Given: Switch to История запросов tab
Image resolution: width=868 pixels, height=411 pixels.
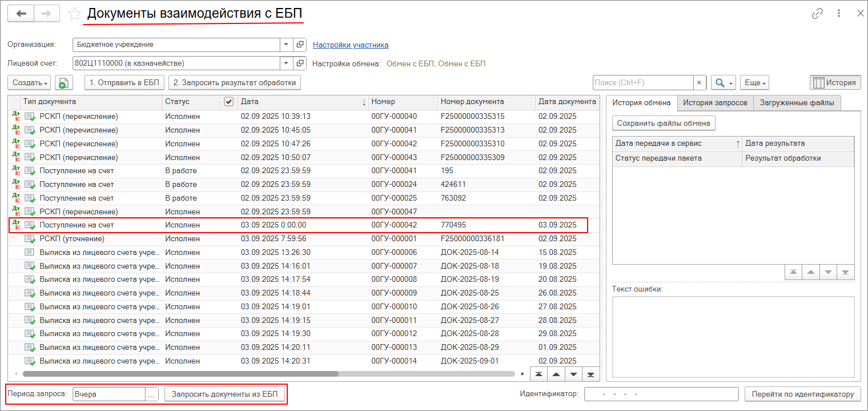Looking at the screenshot, I should [x=715, y=103].
